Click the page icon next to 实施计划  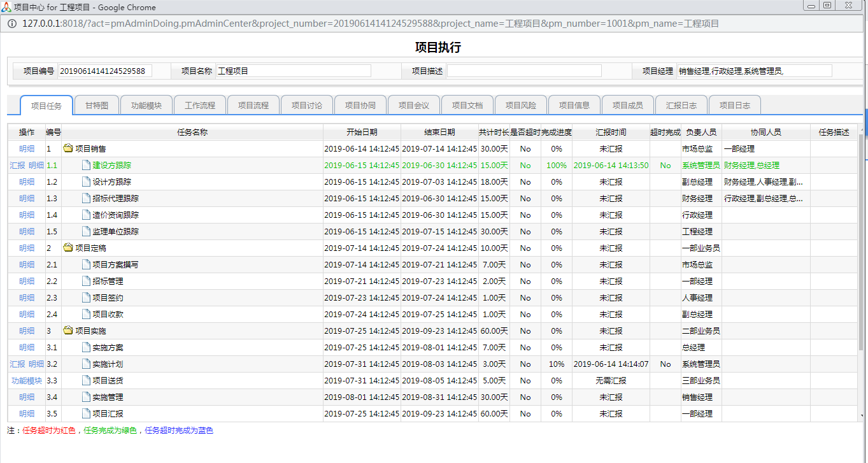[x=87, y=364]
